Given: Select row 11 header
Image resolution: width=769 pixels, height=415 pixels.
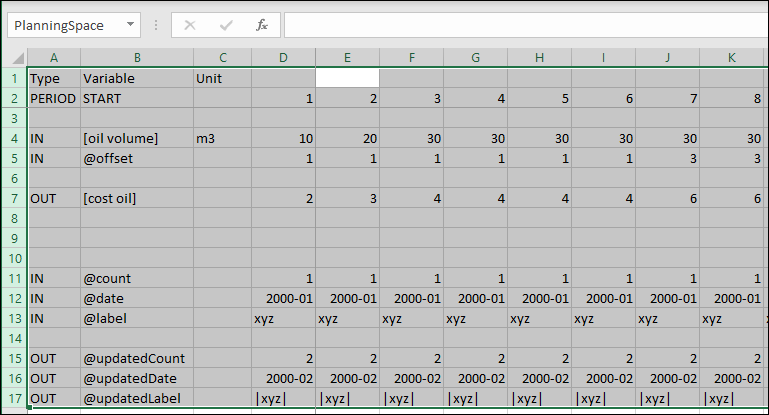Looking at the screenshot, I should click(15, 279).
